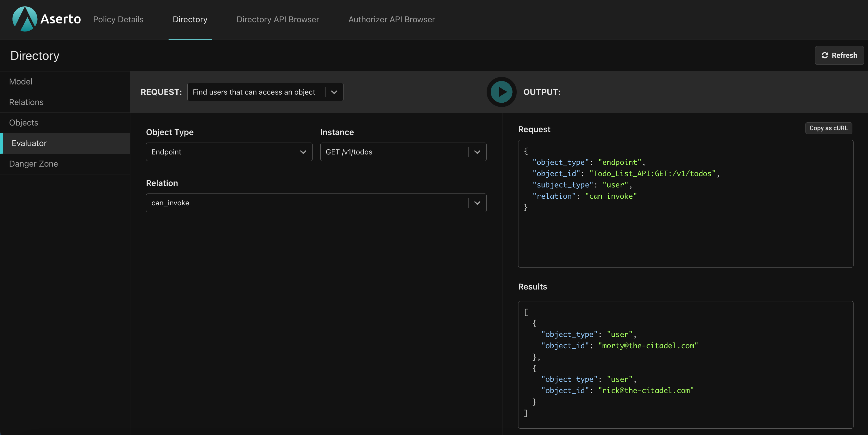This screenshot has height=435, width=868.
Task: Click the "morty@the-citadel.com" value
Action: coord(648,346)
